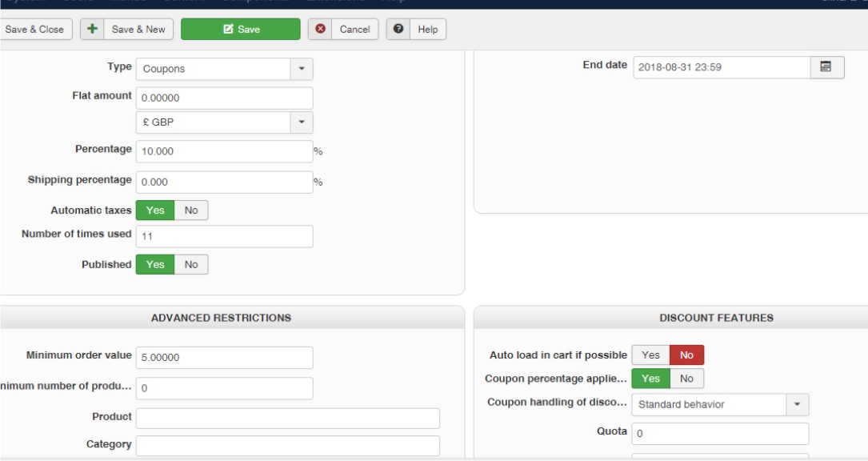Set Published to No
The width and height of the screenshot is (868, 461).
point(191,264)
